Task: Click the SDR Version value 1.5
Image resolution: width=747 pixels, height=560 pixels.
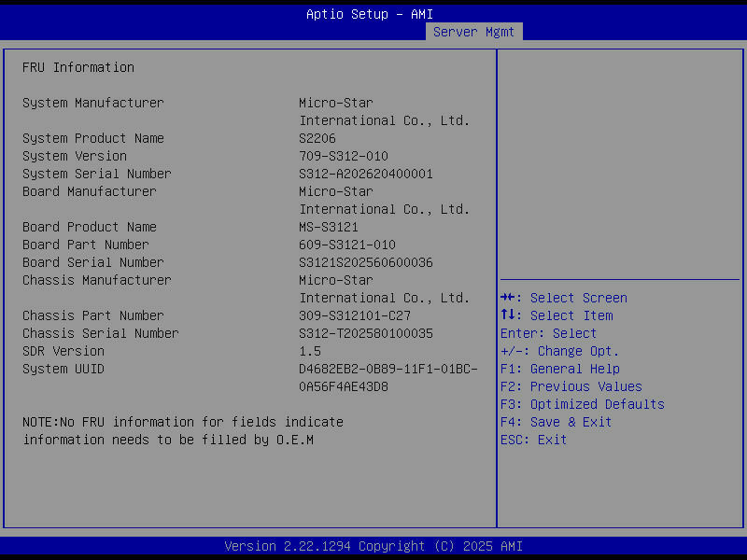Action: (308, 350)
